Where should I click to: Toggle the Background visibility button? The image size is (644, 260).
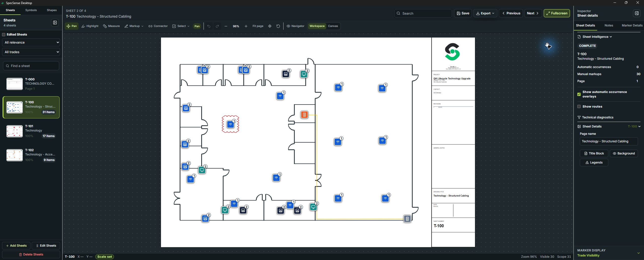(x=624, y=153)
